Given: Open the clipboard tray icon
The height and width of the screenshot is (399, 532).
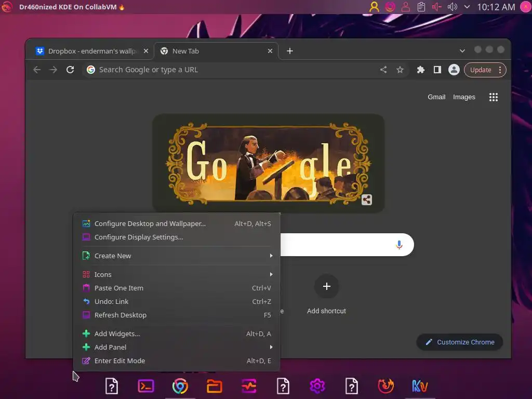Looking at the screenshot, I should 421,7.
